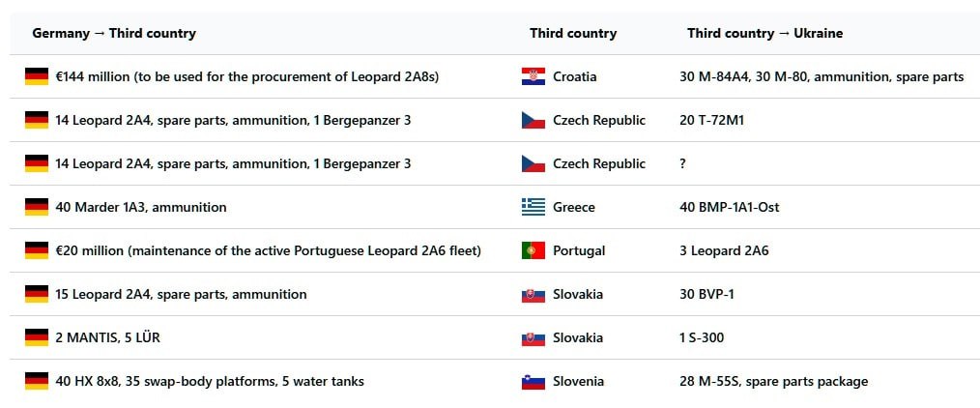Screen dimensions: 980x408
Task: Click the "Third country → Ukraine" column header
Action: [x=764, y=33]
